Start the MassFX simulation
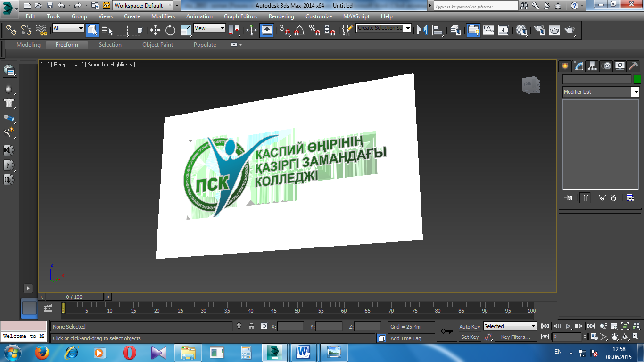Viewport: 644px width, 362px height. [9, 165]
